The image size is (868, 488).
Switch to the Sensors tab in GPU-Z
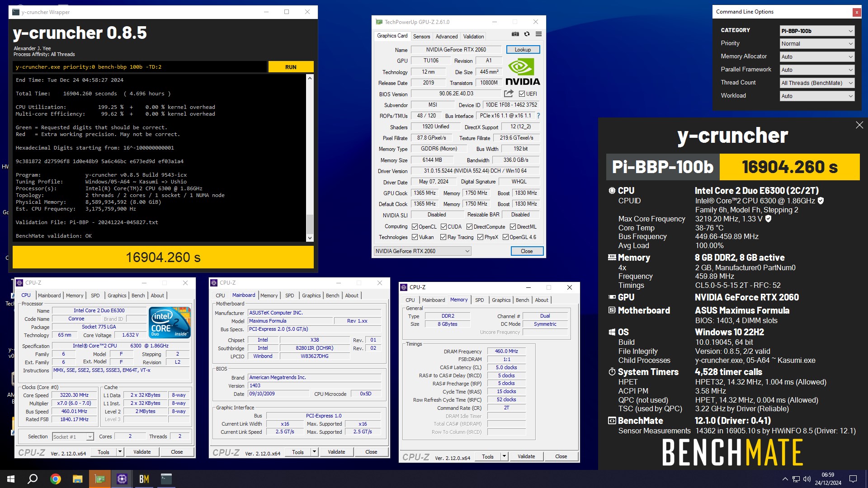pos(421,37)
